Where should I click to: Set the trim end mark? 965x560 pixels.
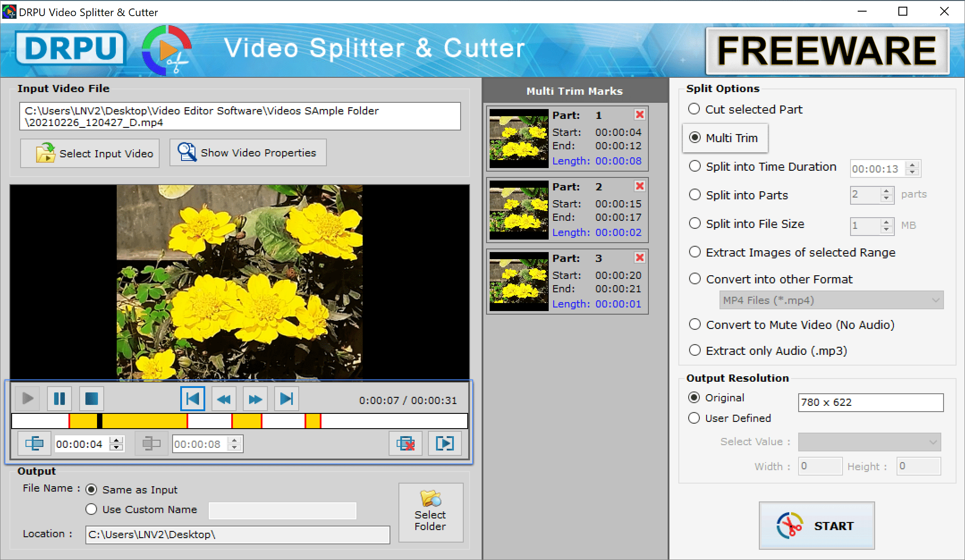point(151,443)
